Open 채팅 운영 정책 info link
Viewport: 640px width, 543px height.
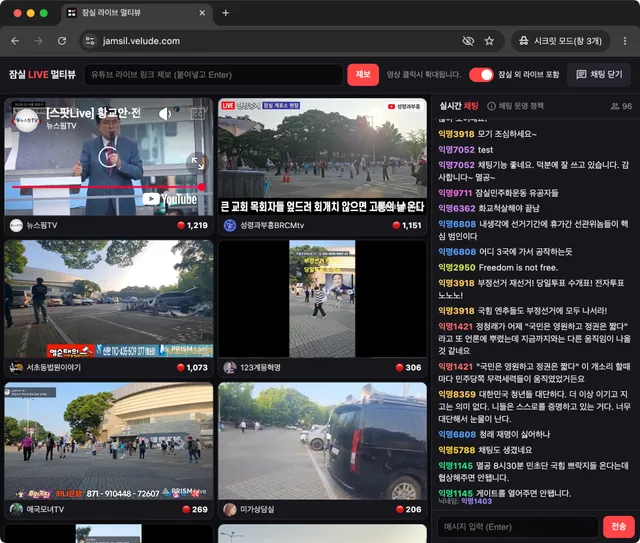click(x=516, y=106)
